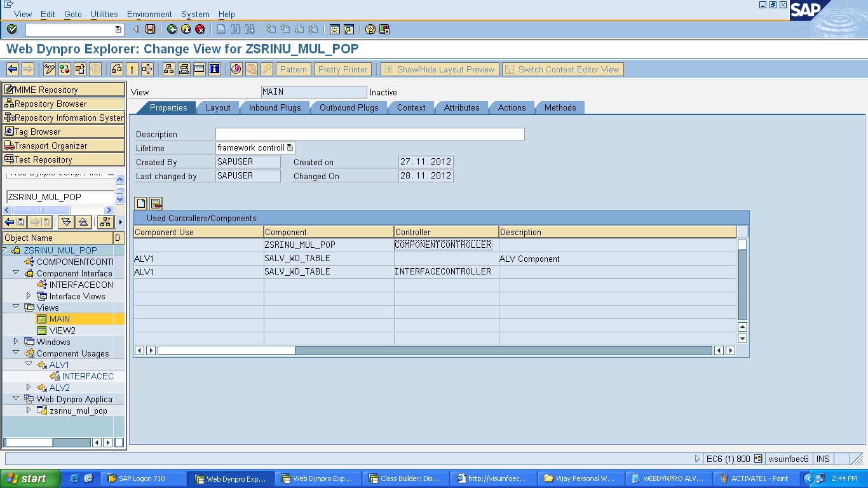Open the Edit menu
Image resolution: width=868 pixels, height=488 pixels.
48,14
